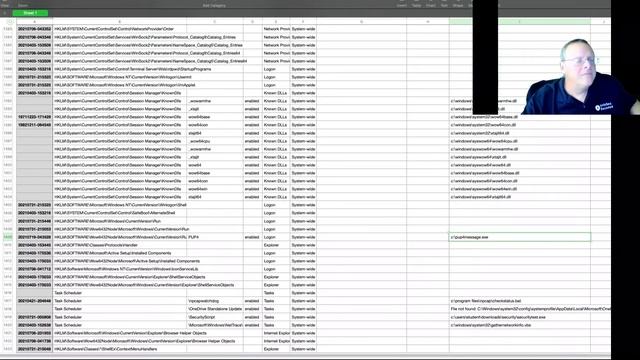Select the \Microsoft\Windows\NetTrace task cell
Viewport: 640px width, 360px height.
pos(215,325)
